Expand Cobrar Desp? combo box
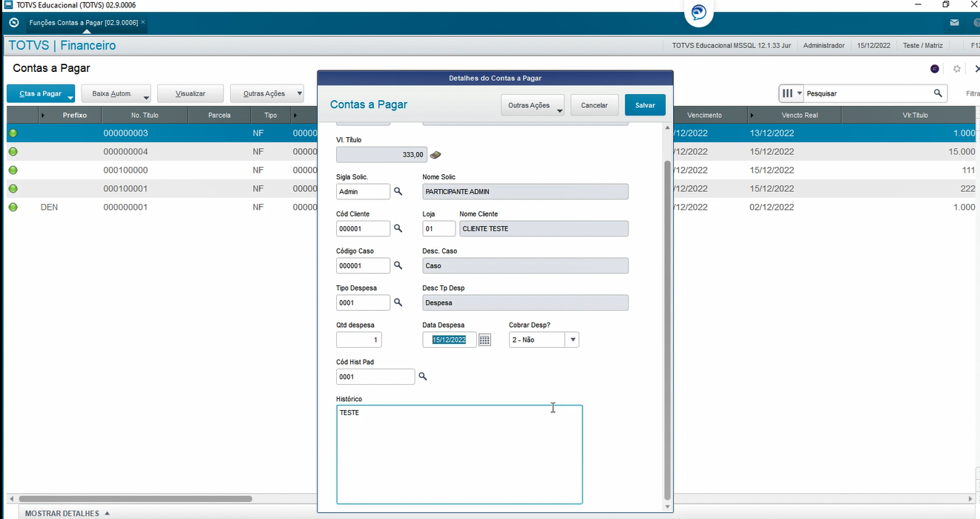The height and width of the screenshot is (519, 980). point(572,340)
